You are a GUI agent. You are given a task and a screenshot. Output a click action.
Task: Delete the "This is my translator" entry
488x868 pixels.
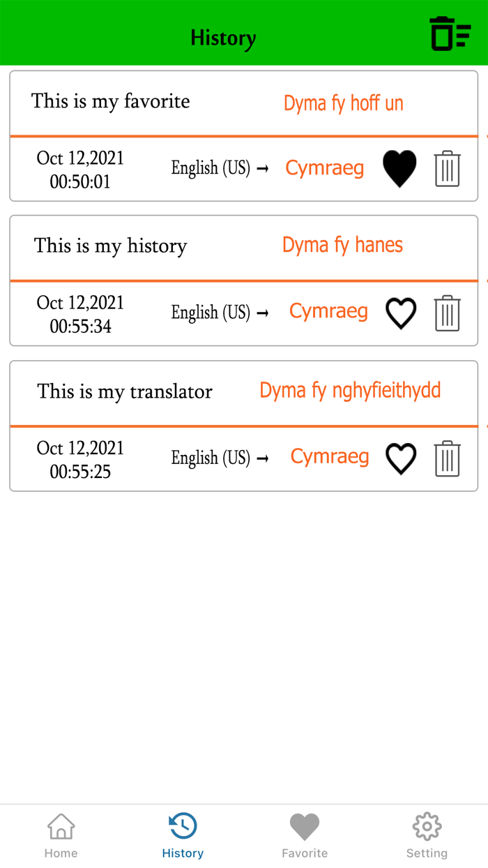(447, 458)
